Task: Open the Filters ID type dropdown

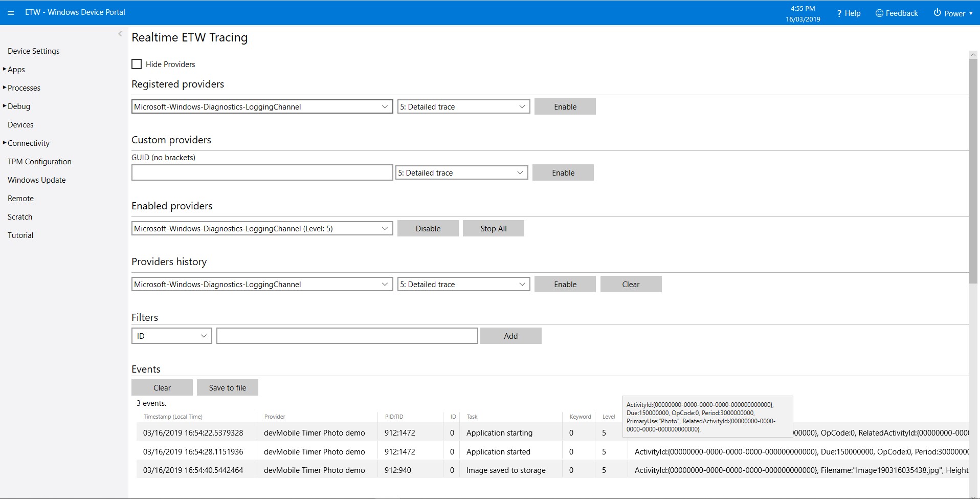Action: 171,336
